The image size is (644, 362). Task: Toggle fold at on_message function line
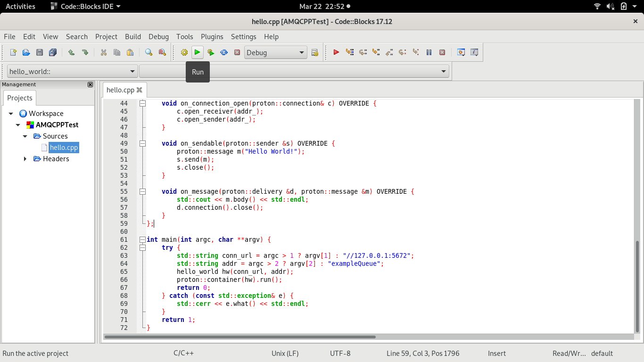[x=142, y=191]
